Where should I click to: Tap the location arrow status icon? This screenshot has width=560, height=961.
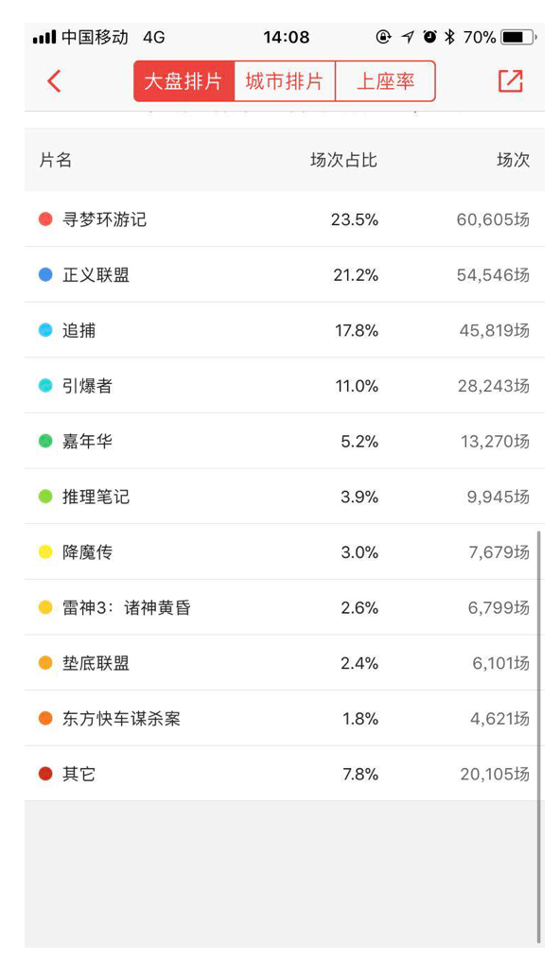point(408,37)
